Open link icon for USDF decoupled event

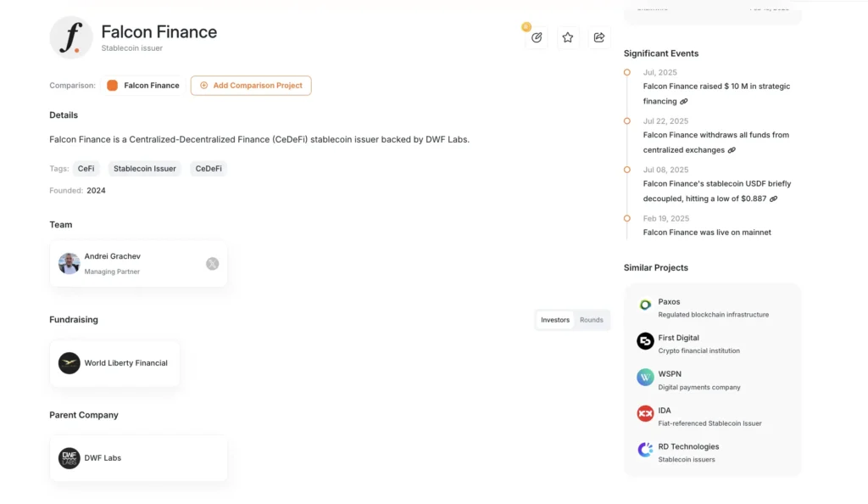click(x=773, y=199)
